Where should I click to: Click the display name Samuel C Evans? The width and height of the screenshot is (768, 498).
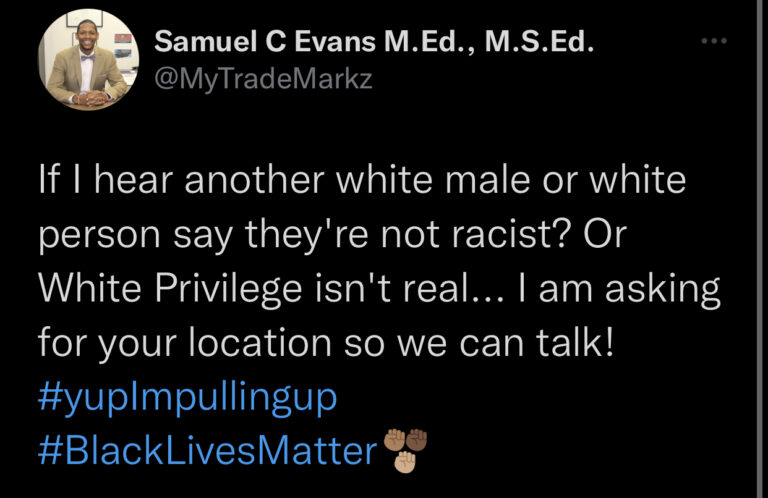coord(264,41)
